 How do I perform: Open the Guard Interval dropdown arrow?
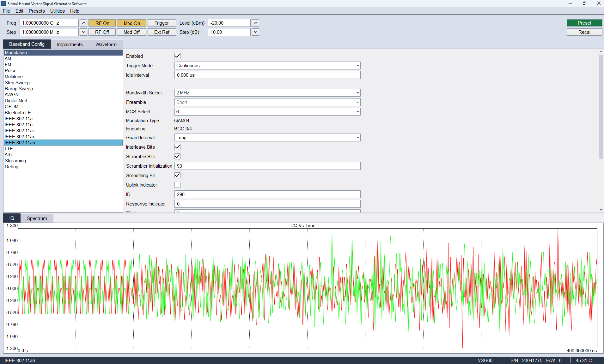click(x=357, y=138)
